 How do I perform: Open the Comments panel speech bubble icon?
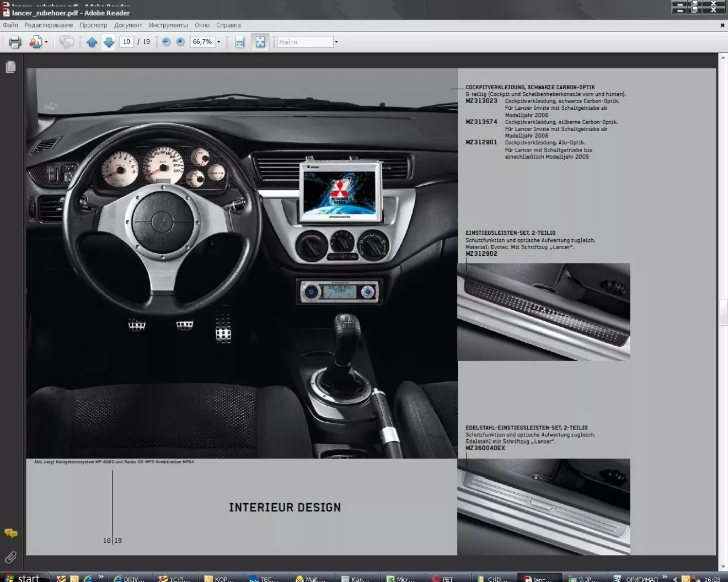[10, 533]
